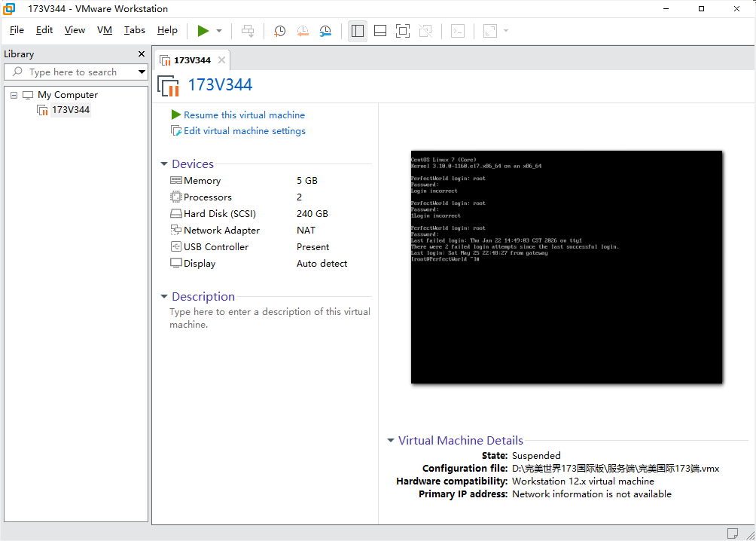Enter full screen mode icon
The width and height of the screenshot is (756, 541).
tap(403, 31)
